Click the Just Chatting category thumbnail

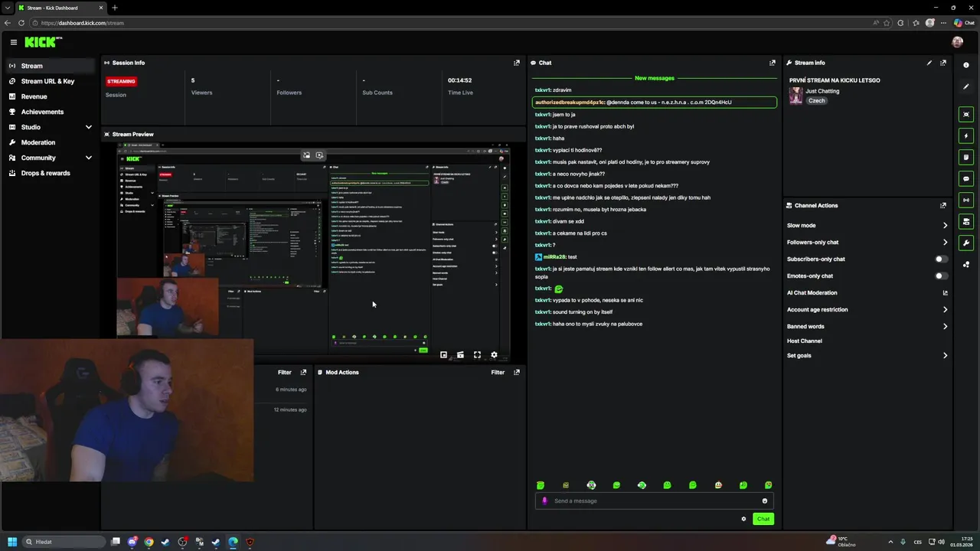(x=796, y=96)
